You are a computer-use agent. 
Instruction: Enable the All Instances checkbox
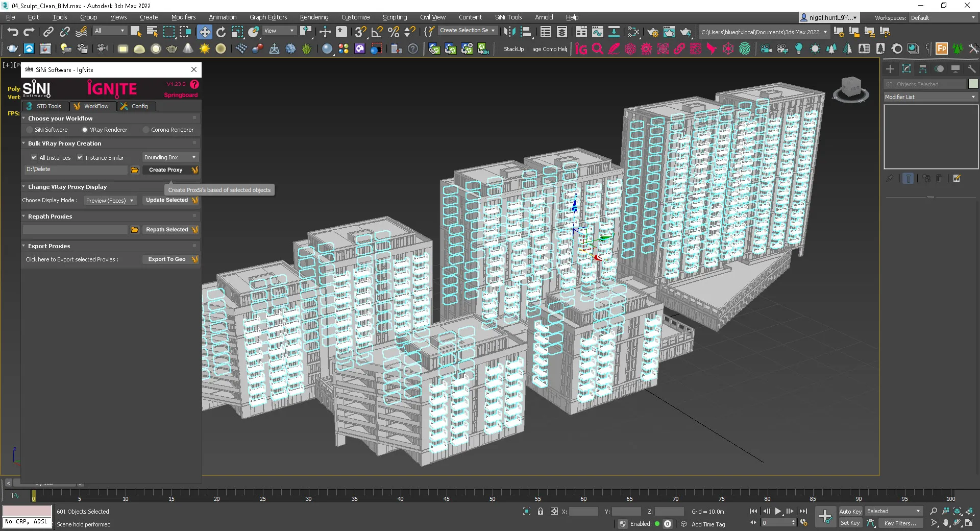(34, 158)
